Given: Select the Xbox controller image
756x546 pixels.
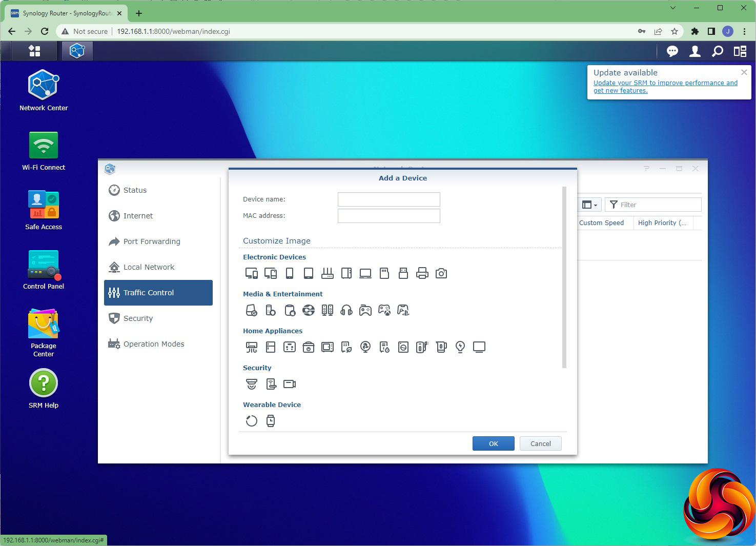Looking at the screenshot, I should (x=384, y=310).
